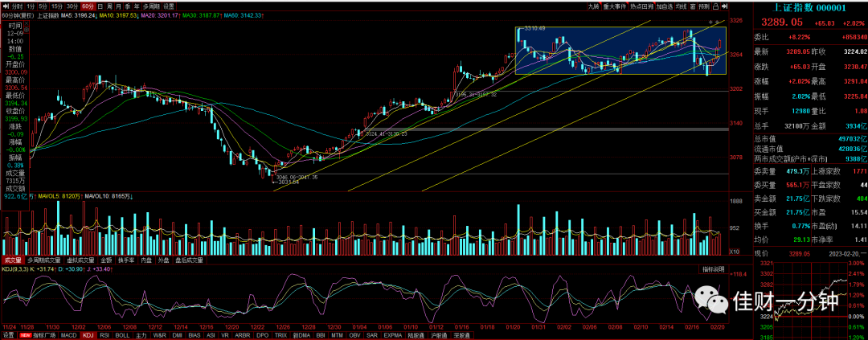Open the 深股通 tab

[x=460, y=335]
